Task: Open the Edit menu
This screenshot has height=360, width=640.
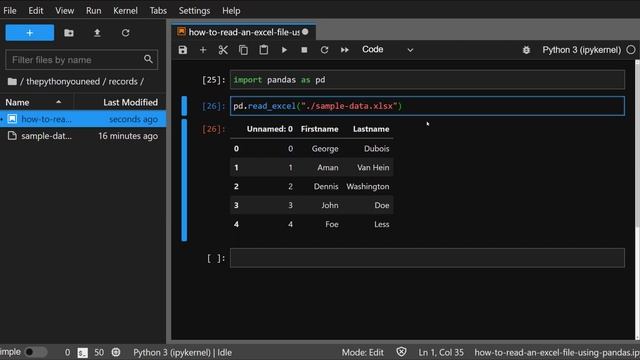Action: coord(36,11)
